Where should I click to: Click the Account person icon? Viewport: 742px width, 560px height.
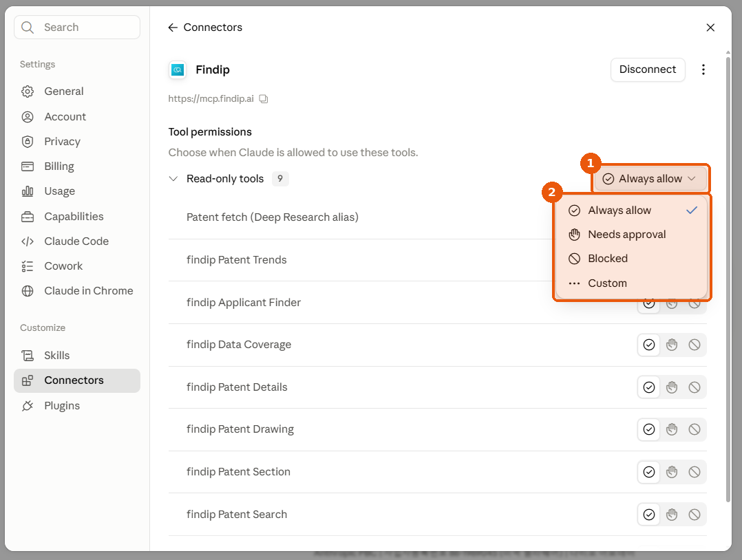[28, 116]
